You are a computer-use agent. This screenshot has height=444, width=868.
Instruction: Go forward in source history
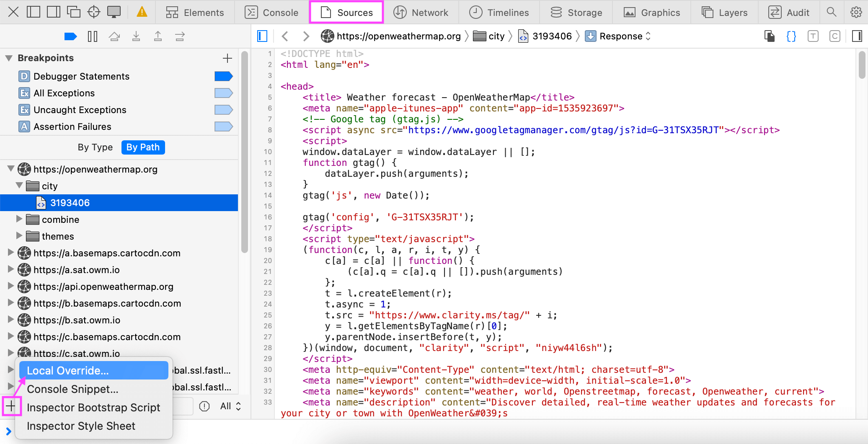pos(306,36)
